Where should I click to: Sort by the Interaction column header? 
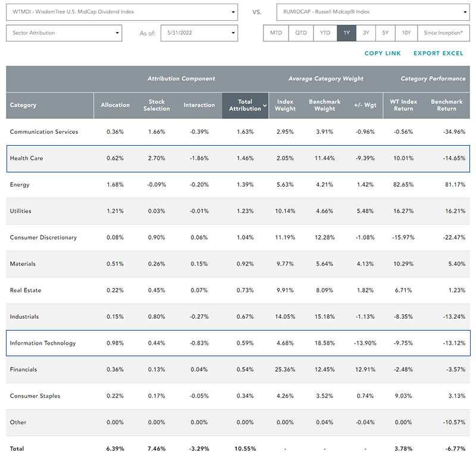tap(199, 105)
